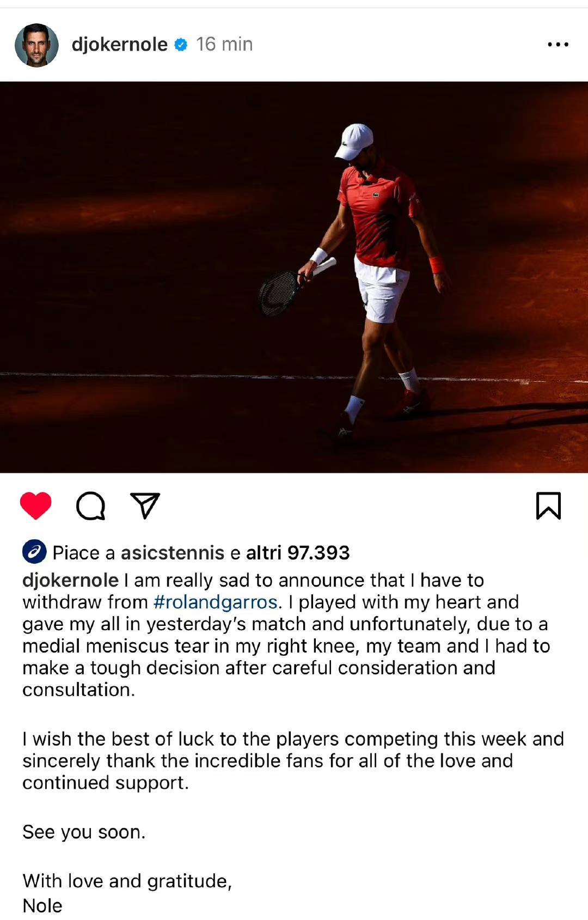The image size is (588, 920).
Task: Click the 16 min timestamp
Action: click(x=224, y=44)
